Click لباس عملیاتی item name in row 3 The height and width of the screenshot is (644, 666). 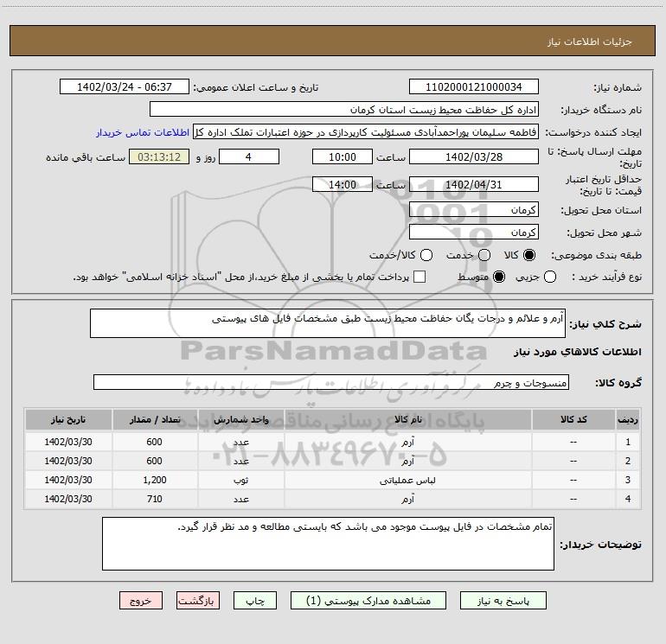(407, 480)
